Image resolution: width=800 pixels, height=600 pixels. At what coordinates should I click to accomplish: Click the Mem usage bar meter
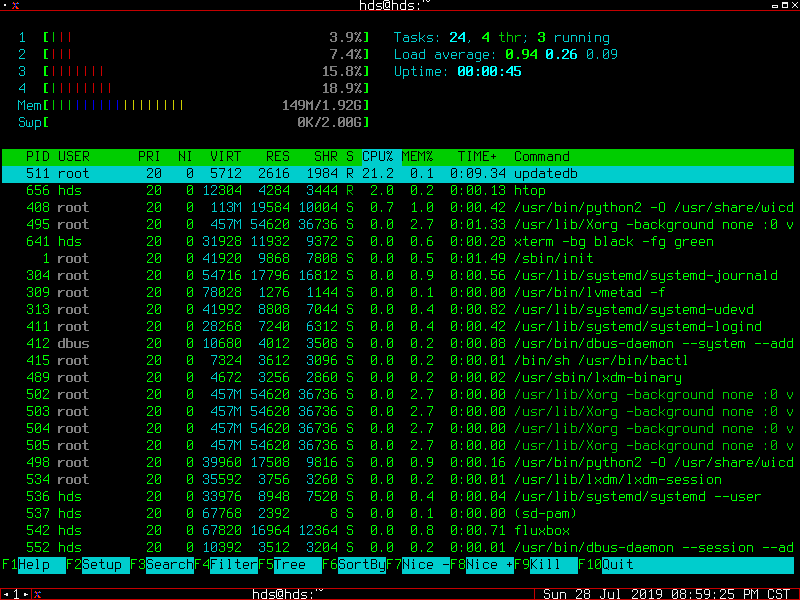tap(193, 106)
